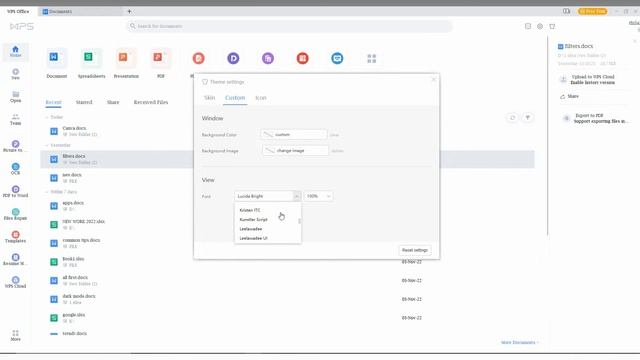Click the filter funnel icon above file list
The width and height of the screenshot is (640, 360).
tap(528, 118)
